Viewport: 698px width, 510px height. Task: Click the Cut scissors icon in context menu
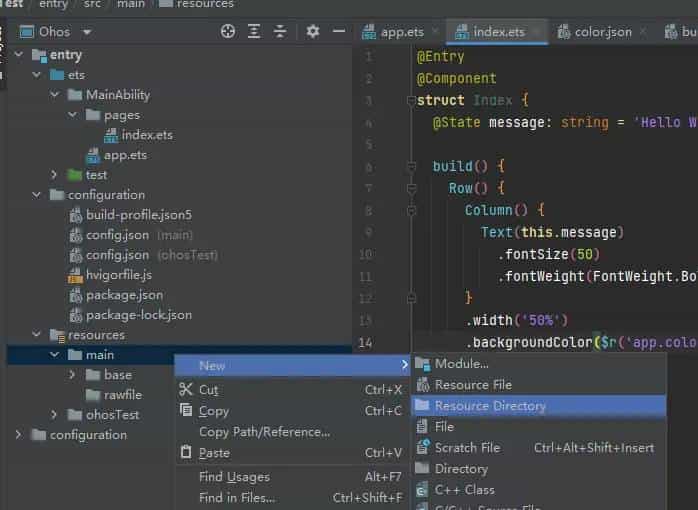pyautogui.click(x=185, y=390)
